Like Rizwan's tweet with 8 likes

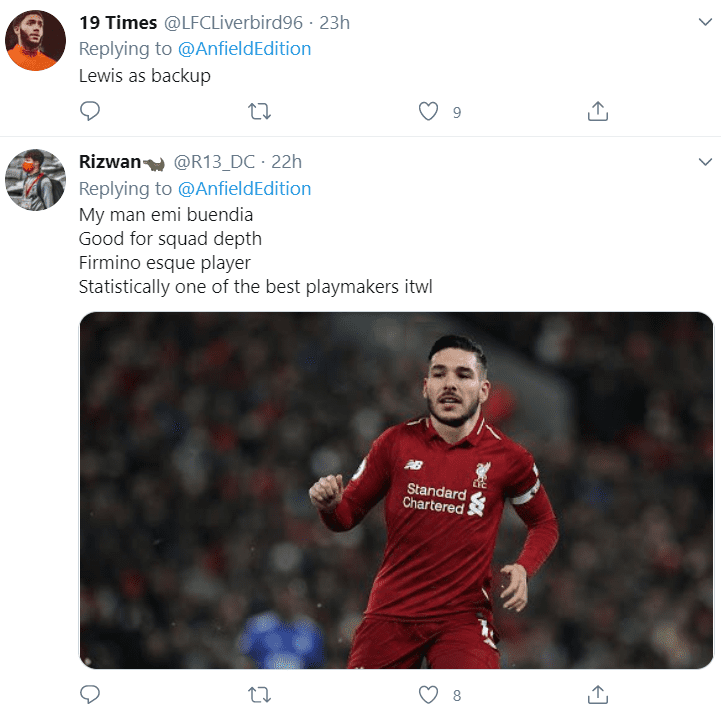click(x=428, y=694)
